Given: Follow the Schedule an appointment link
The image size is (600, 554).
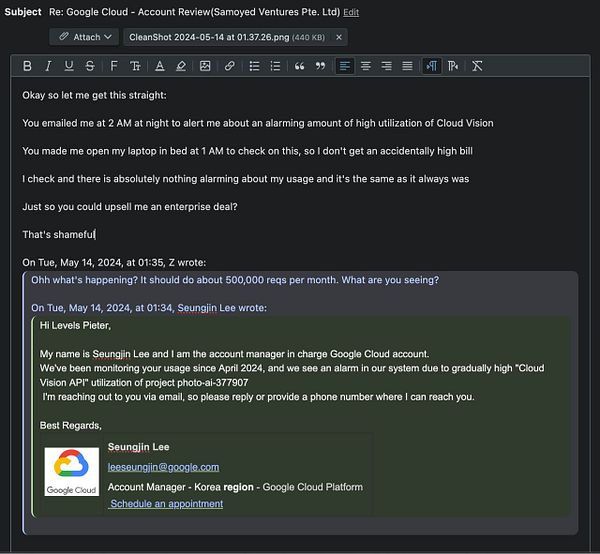Looking at the screenshot, I should (x=166, y=504).
